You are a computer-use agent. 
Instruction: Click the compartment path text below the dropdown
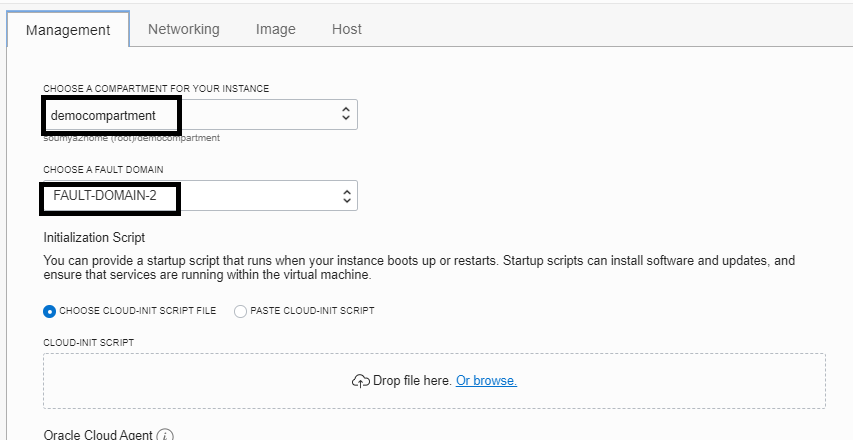point(131,138)
